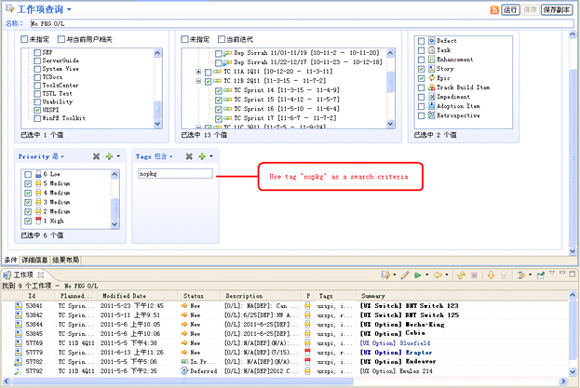Sort results by Modified Date column header
Screen dimensions: 580x388
point(139,296)
